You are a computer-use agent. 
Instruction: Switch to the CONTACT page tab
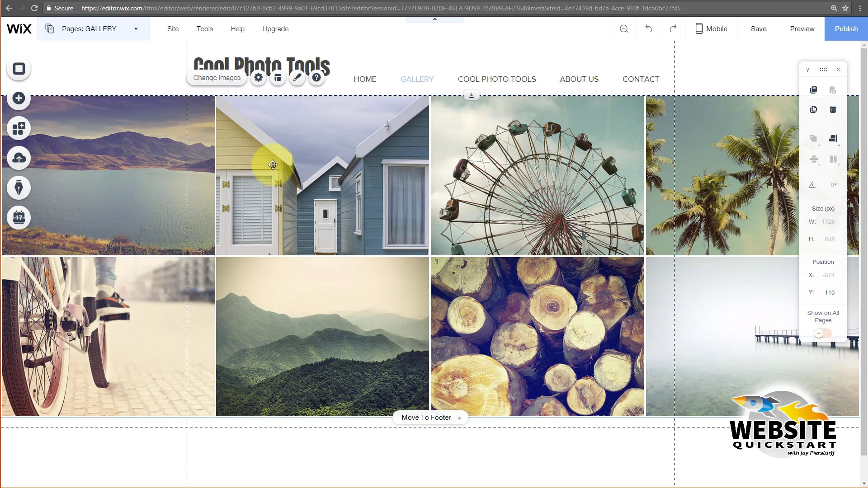tap(641, 79)
